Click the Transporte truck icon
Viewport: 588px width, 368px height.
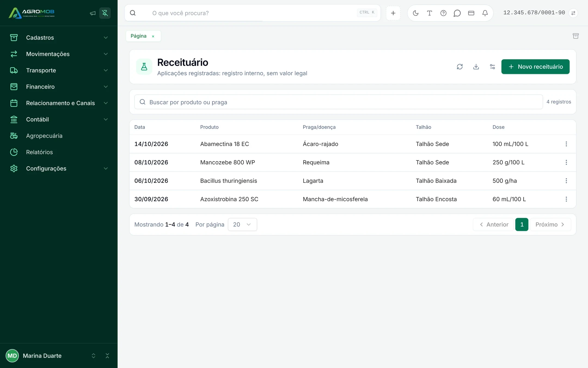pyautogui.click(x=14, y=70)
